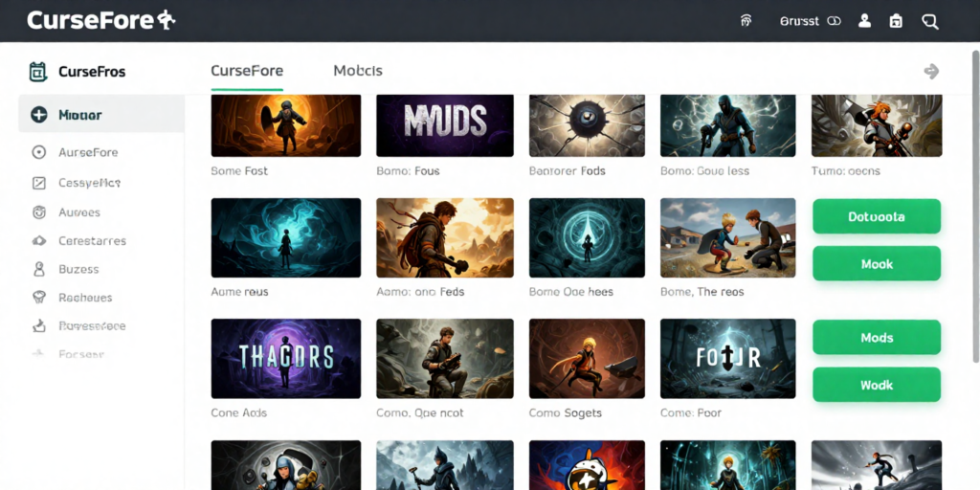
Task: Click the Bomo: Fous caption
Action: pos(408,170)
